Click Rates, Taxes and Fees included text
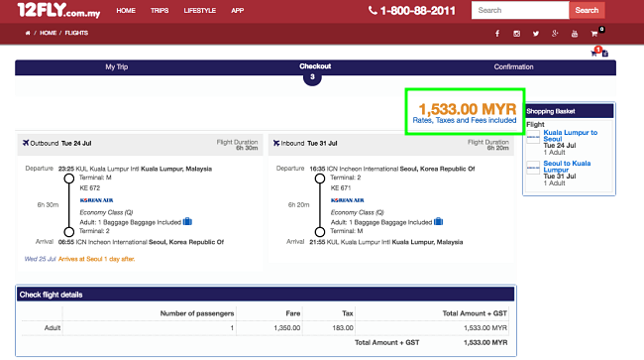The height and width of the screenshot is (360, 644). pos(465,120)
